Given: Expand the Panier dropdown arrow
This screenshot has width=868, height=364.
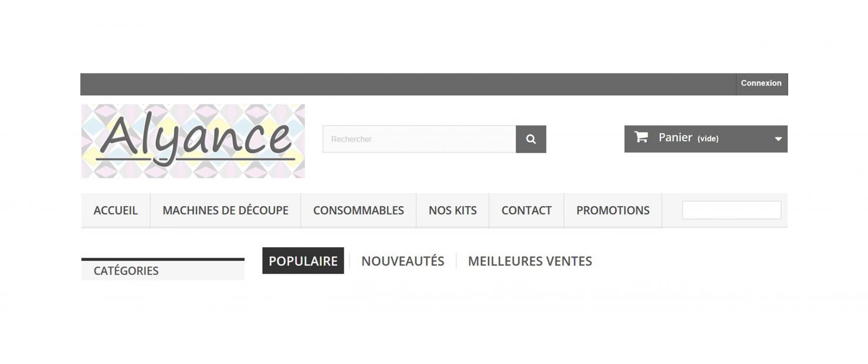Looking at the screenshot, I should (x=778, y=139).
